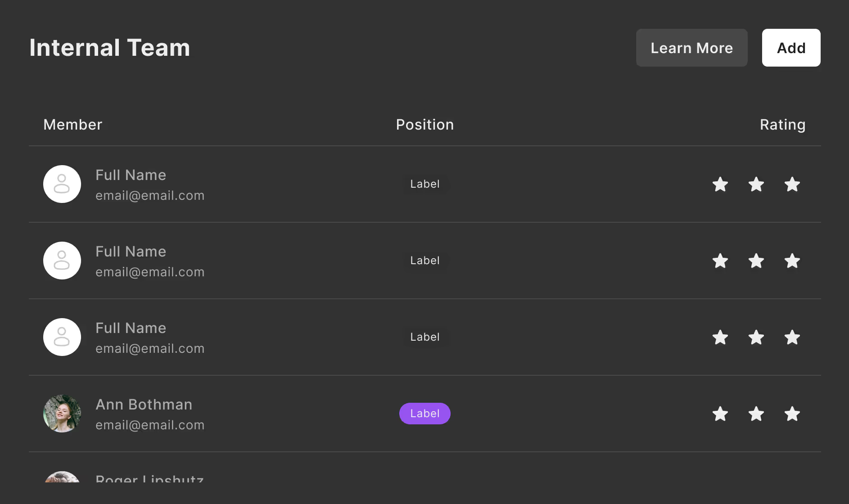
Task: Click second star in Ann Bothman's rating
Action: click(x=756, y=414)
